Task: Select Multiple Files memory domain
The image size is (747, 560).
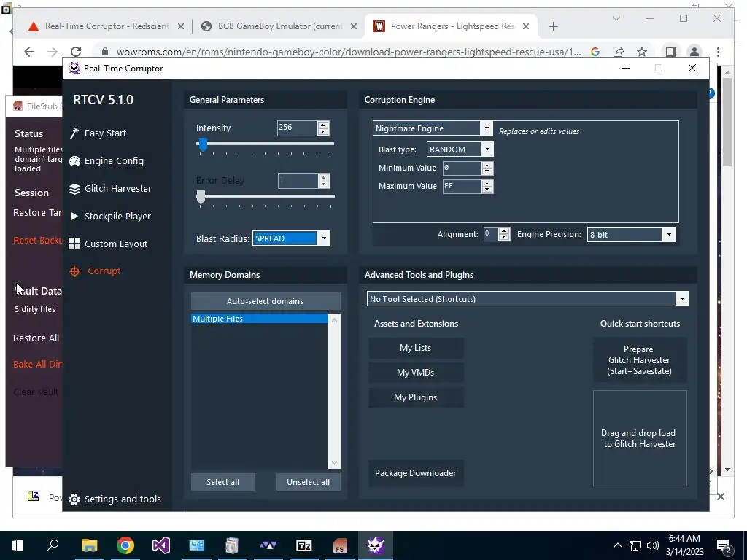Action: [259, 319]
